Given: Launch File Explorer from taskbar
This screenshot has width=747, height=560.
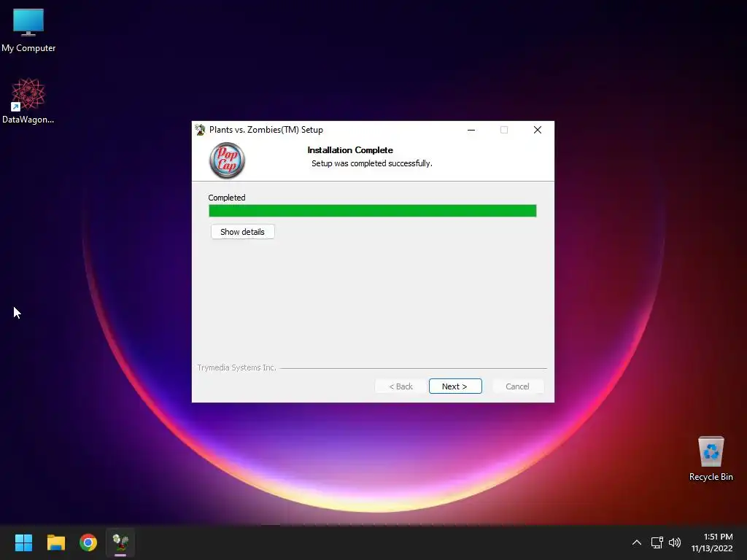Looking at the screenshot, I should tap(55, 542).
